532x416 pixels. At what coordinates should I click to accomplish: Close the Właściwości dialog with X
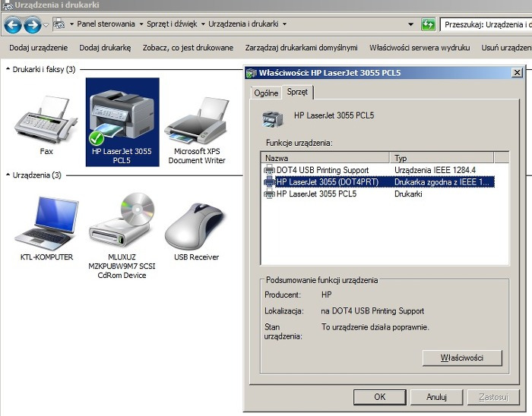pos(517,72)
